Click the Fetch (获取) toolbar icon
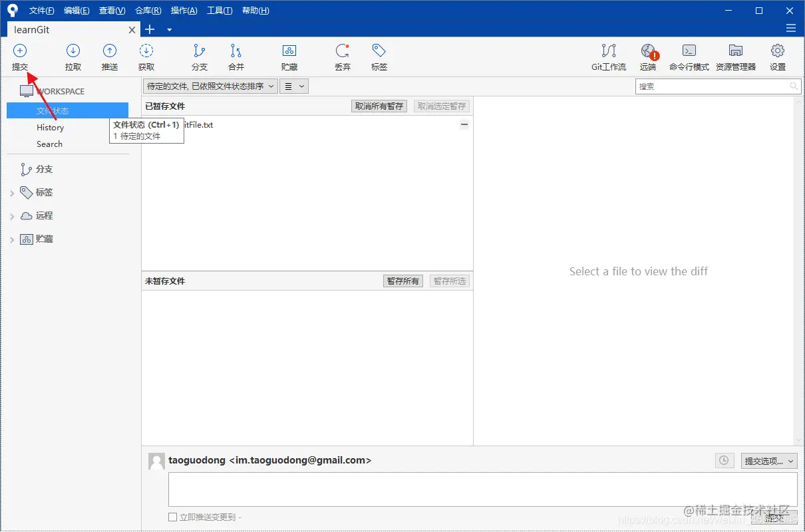 [x=146, y=51]
